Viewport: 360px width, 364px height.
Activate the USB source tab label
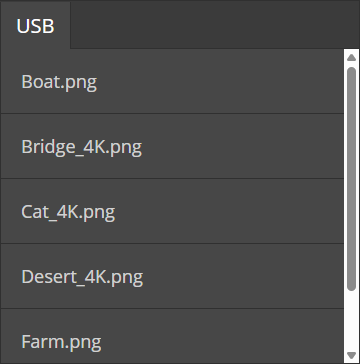coord(35,26)
